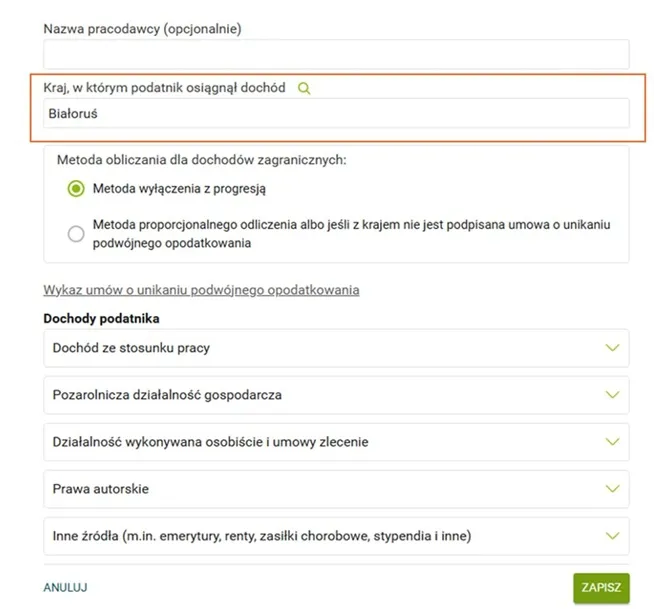The width and height of the screenshot is (654, 609).
Task: Expand Inne źródła section chevron
Action: [613, 536]
